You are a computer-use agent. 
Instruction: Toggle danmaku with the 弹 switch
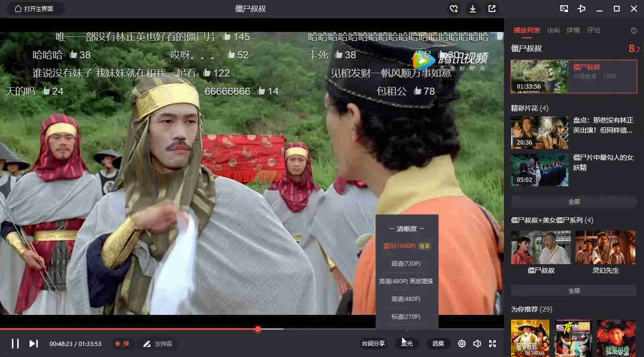(x=122, y=344)
